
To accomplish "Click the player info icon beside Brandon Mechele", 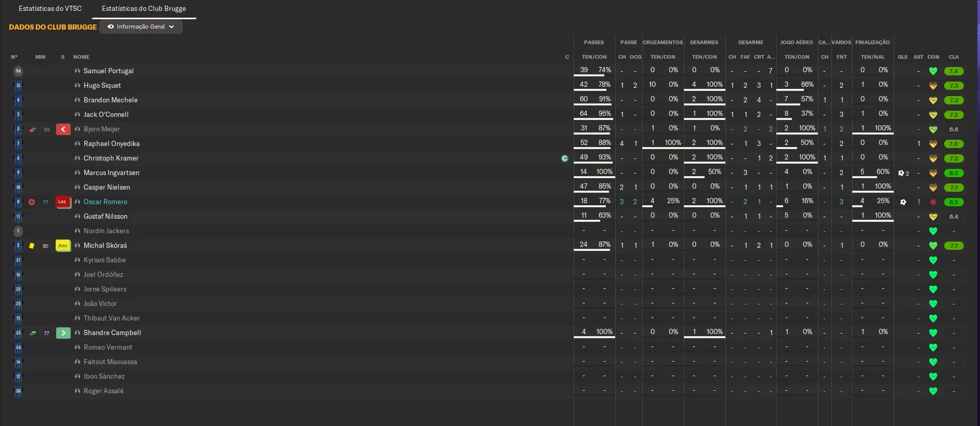I will pyautogui.click(x=77, y=100).
